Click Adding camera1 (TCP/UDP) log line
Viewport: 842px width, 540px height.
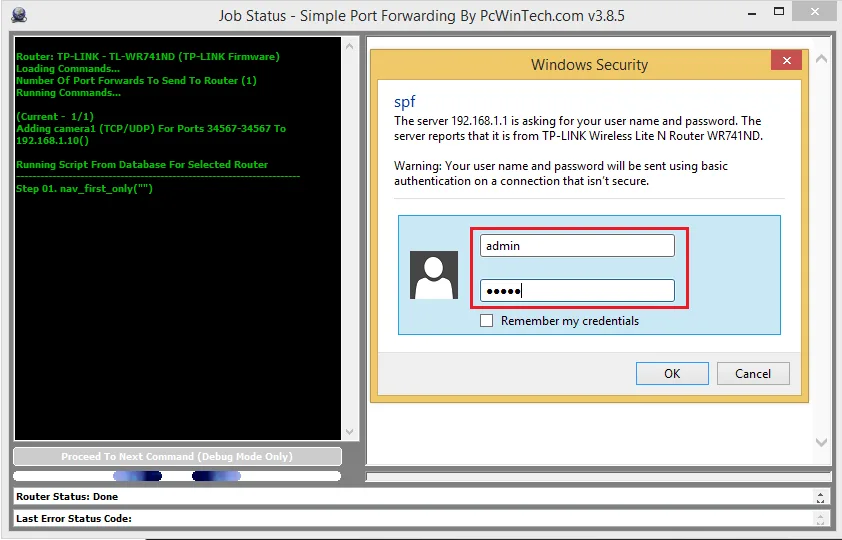[x=151, y=135]
